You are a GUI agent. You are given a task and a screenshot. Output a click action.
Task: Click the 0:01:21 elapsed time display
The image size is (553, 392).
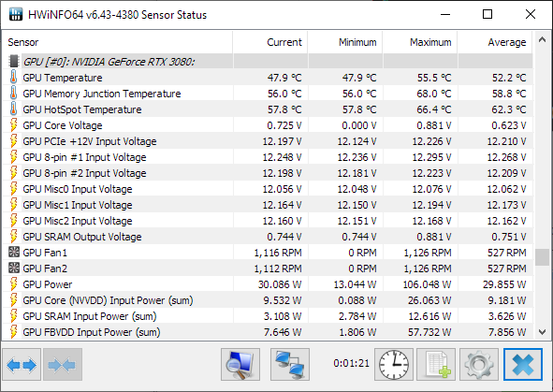coord(351,363)
